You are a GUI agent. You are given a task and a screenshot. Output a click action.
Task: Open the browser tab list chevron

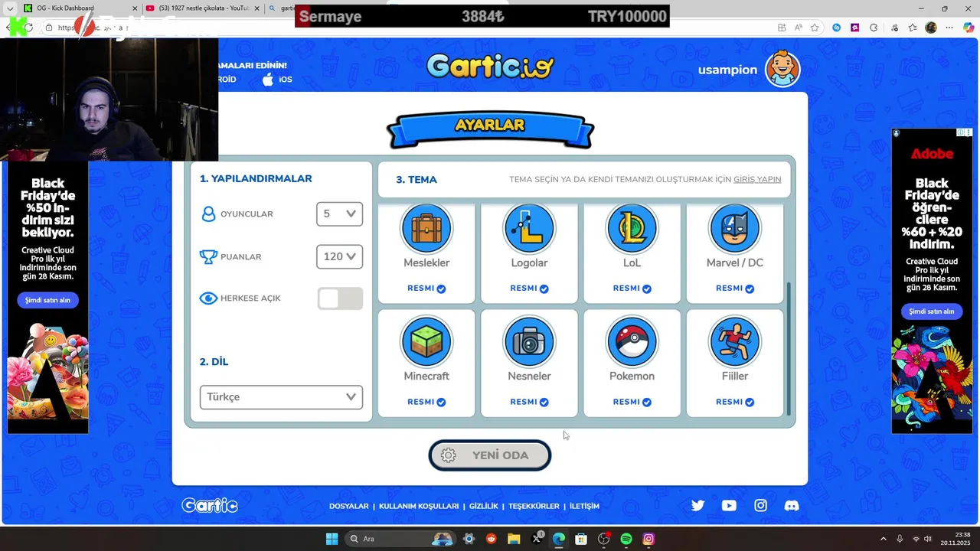[x=10, y=8]
